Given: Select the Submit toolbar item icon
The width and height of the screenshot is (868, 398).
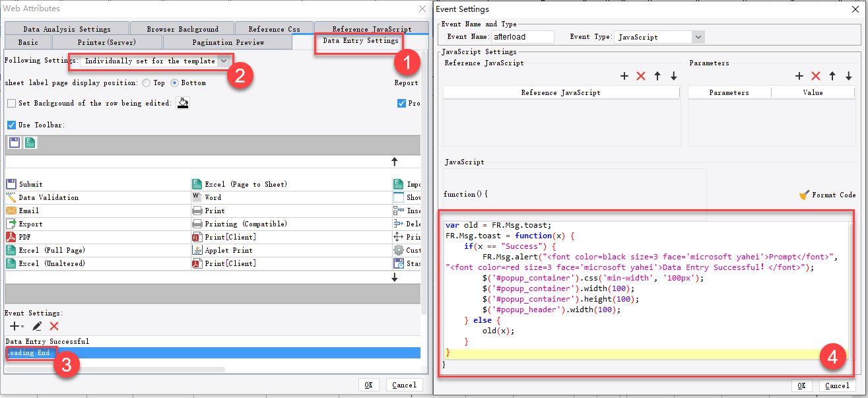Looking at the screenshot, I should point(11,183).
